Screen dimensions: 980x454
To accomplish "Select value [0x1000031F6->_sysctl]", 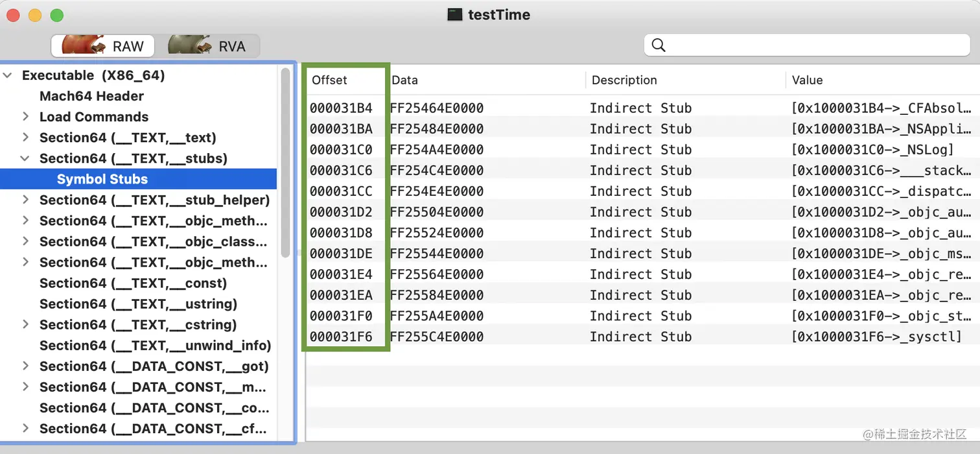I will pos(876,336).
